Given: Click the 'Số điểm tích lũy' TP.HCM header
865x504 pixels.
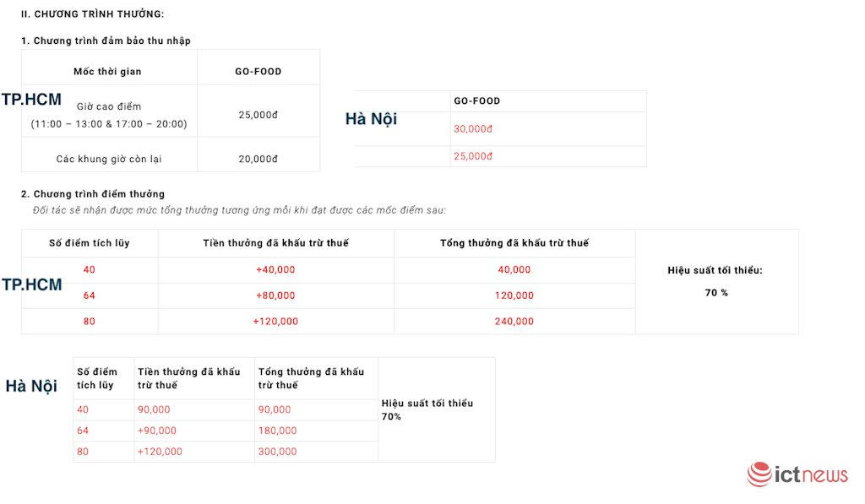Looking at the screenshot, I should point(90,243).
